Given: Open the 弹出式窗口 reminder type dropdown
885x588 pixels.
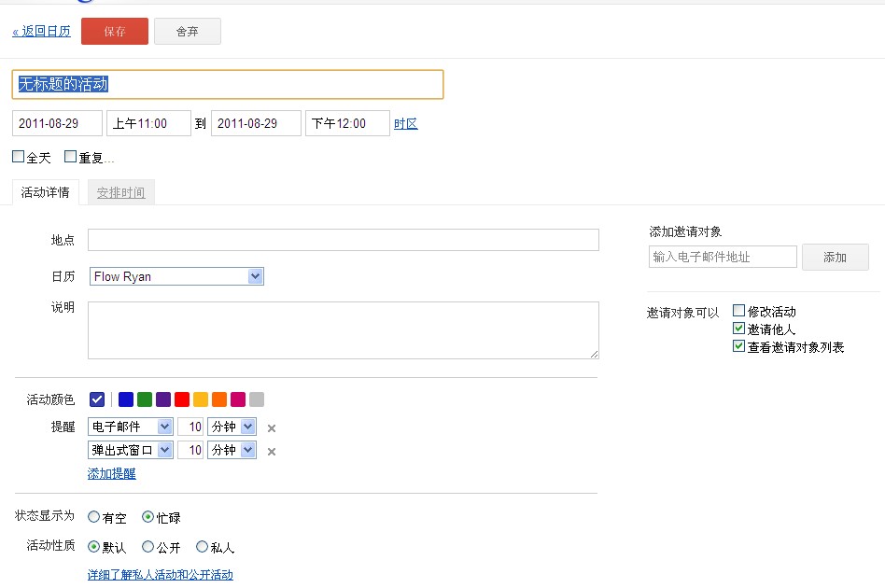Looking at the screenshot, I should click(x=131, y=450).
